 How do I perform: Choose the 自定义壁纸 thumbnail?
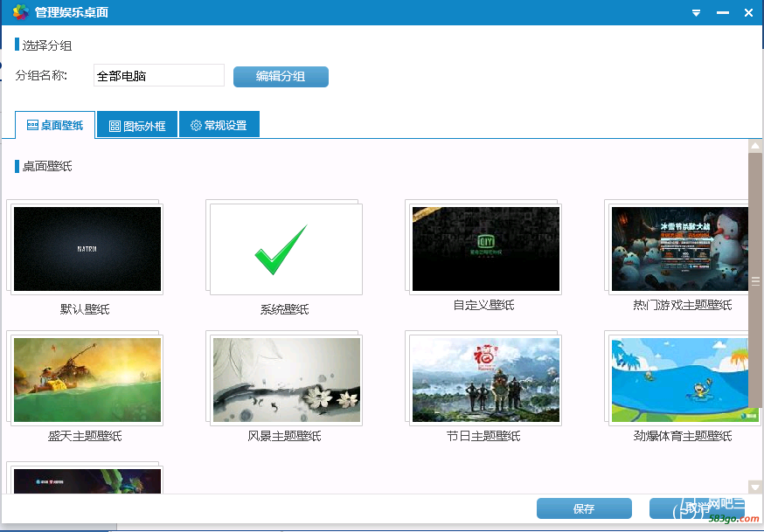[486, 249]
